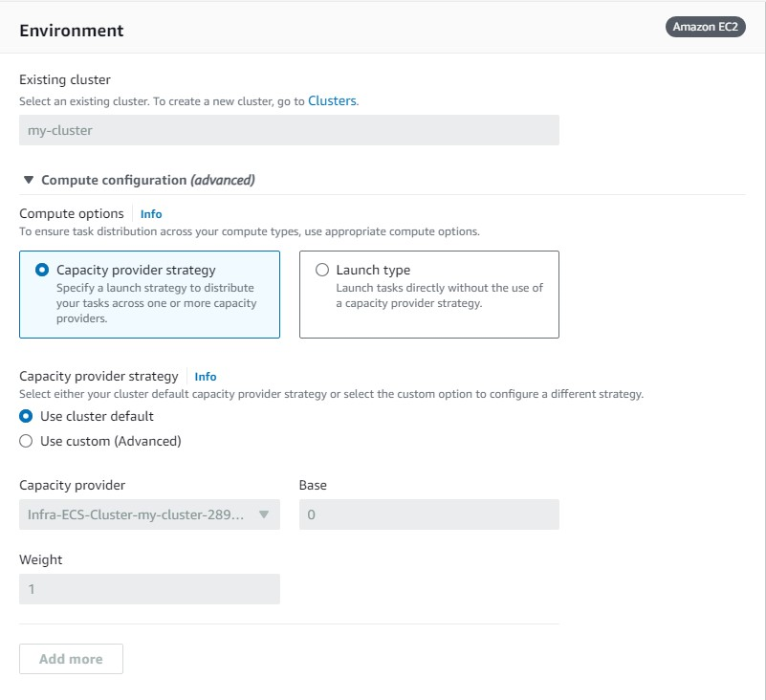Select the Capacity provider strategy option card
The image size is (766, 700).
149,295
